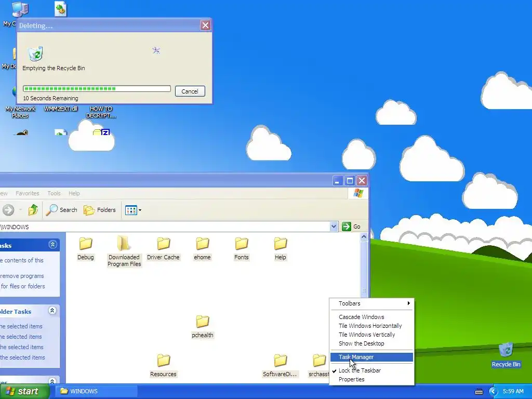Click the Search toolbar button
Image resolution: width=532 pixels, height=399 pixels.
click(62, 210)
